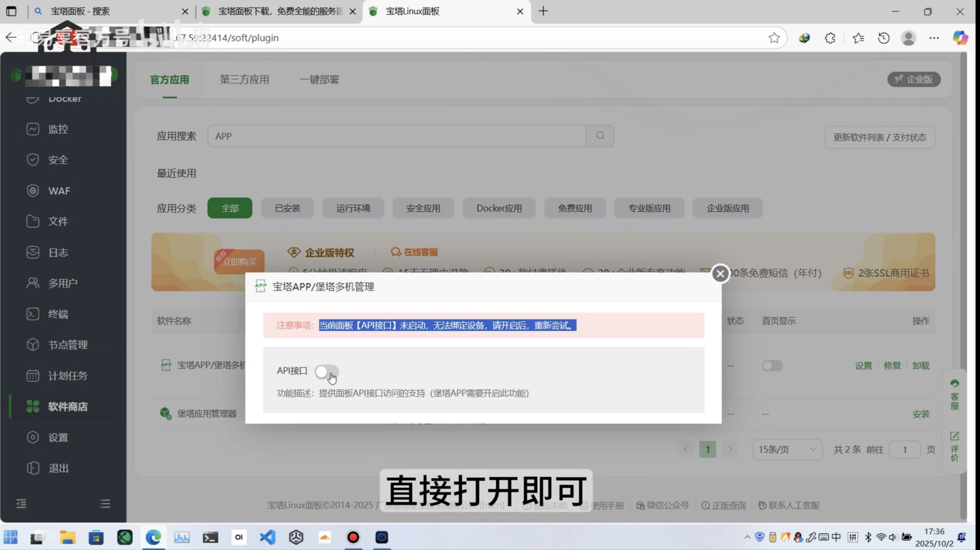Open the WAF sidebar item
The height and width of the screenshot is (550, 980).
pos(59,191)
